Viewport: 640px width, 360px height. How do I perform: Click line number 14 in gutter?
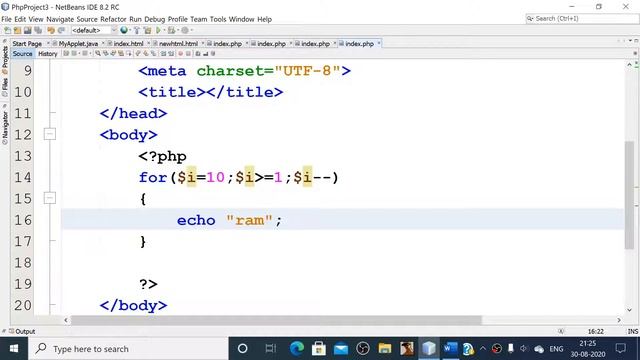23,177
